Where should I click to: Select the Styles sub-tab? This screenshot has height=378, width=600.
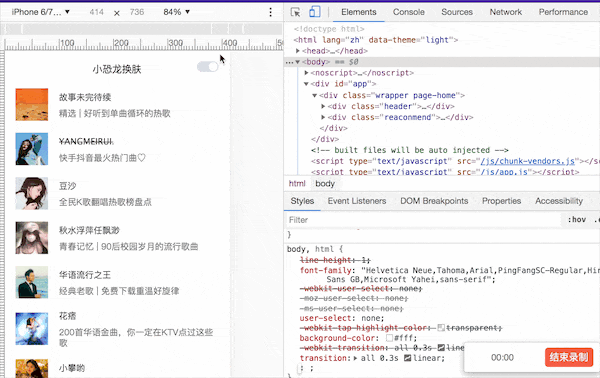302,201
